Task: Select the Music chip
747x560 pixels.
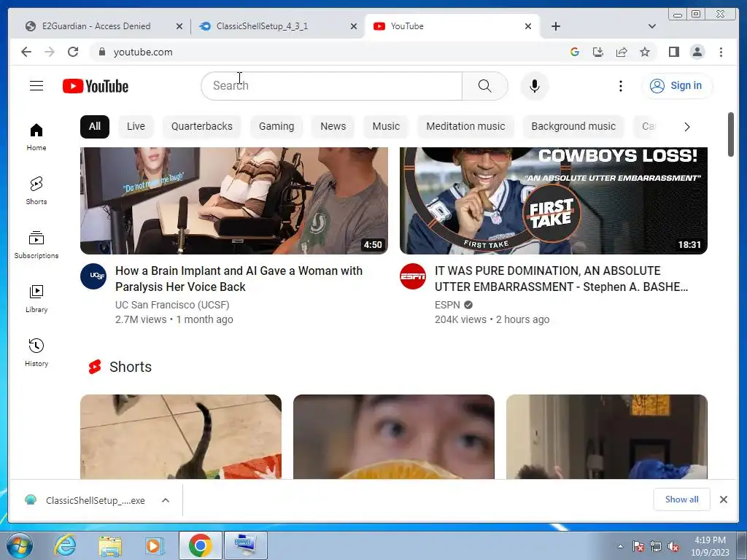Action: pyautogui.click(x=386, y=126)
